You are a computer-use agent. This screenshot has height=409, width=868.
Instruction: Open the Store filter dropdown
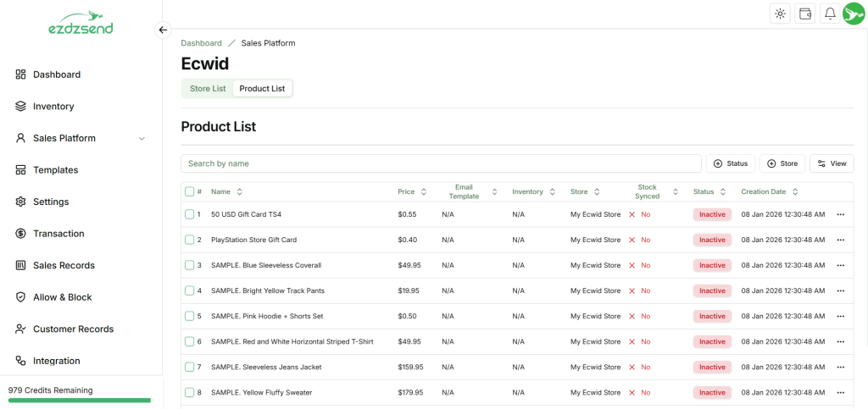pos(782,163)
